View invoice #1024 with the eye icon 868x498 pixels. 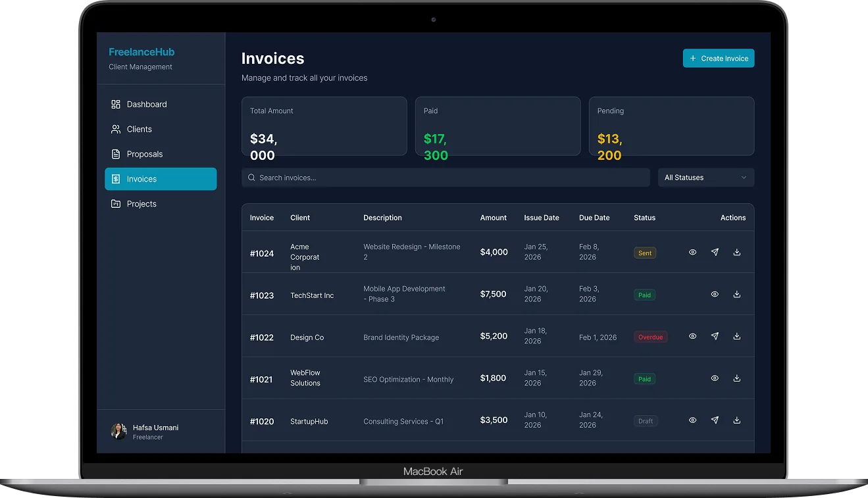click(692, 252)
